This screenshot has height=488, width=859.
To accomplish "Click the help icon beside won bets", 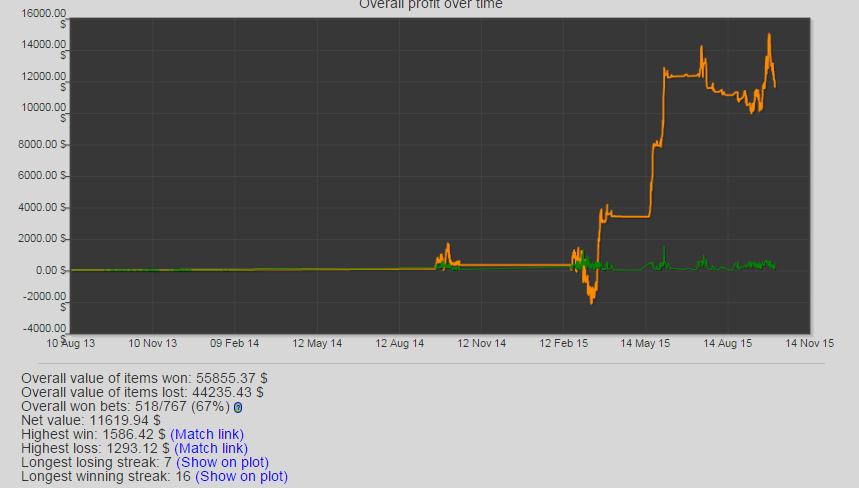I will click(238, 407).
